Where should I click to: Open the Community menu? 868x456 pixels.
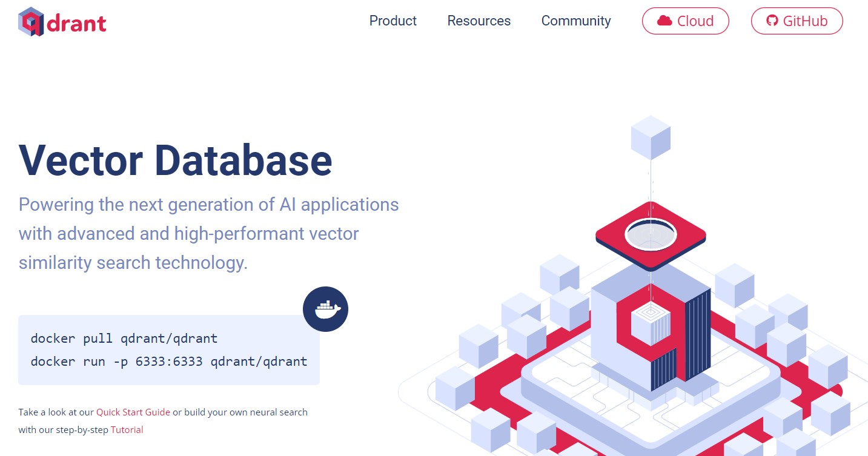(575, 21)
